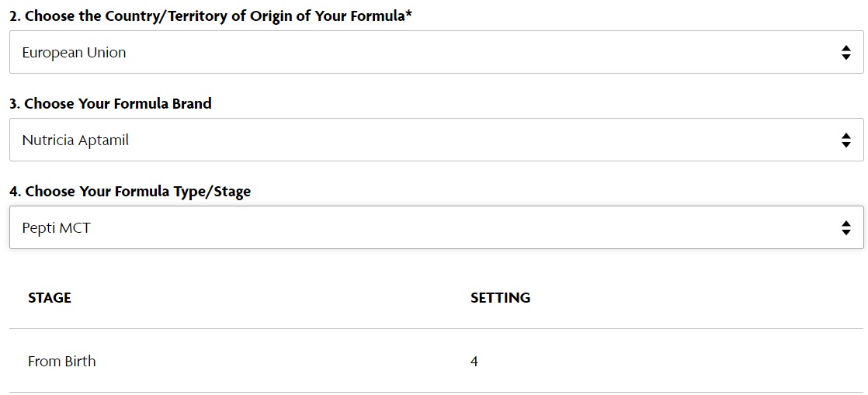Click the setting value 4 in the table
The height and width of the screenshot is (395, 868).
(474, 362)
